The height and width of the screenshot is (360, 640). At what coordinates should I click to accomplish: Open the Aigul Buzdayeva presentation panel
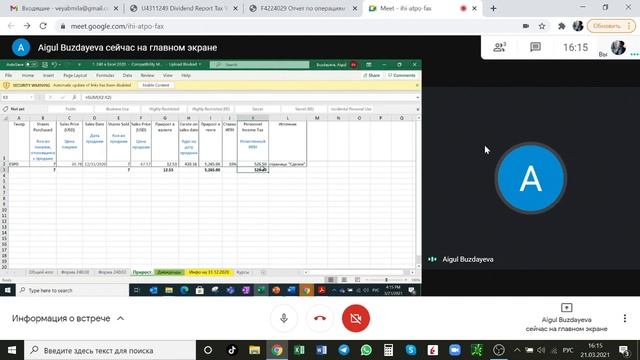567,318
